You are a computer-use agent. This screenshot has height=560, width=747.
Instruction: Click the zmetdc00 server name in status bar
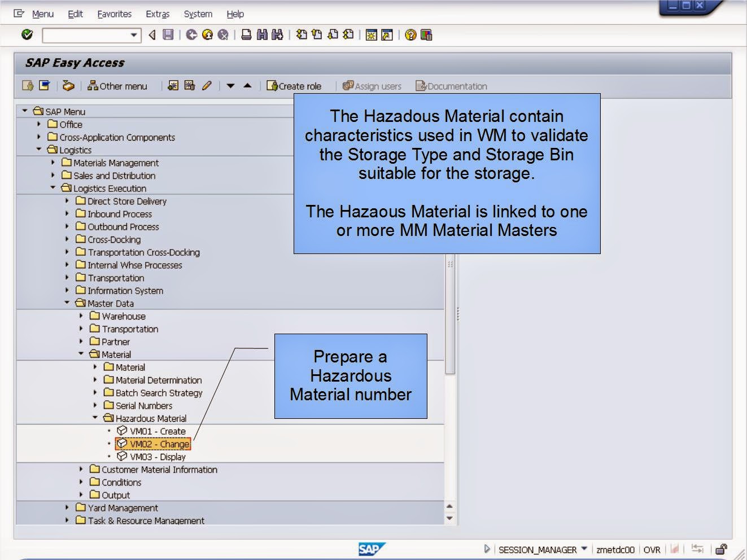click(x=615, y=550)
